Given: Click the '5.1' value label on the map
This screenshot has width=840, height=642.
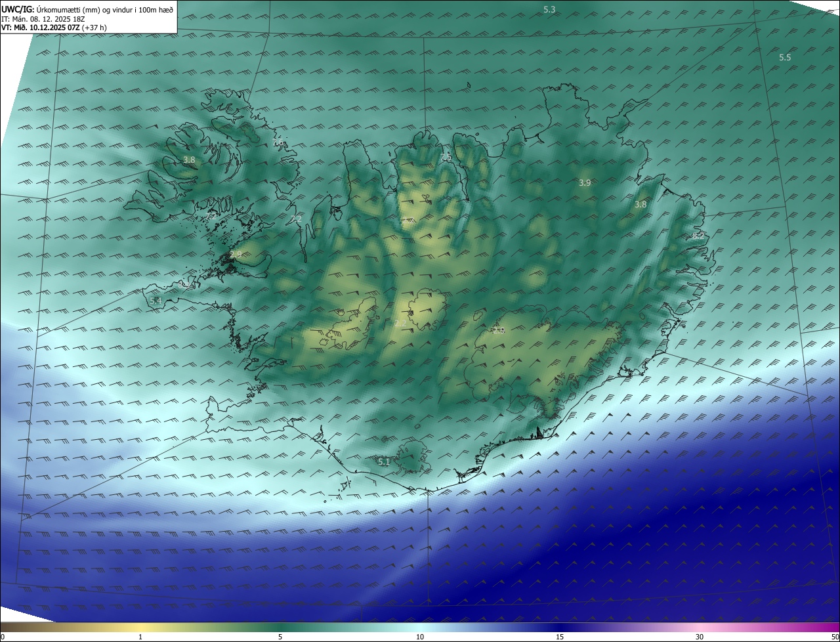Looking at the screenshot, I should click(384, 462).
